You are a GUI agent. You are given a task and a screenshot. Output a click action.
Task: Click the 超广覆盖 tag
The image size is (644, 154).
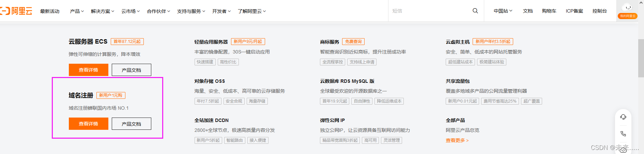(x=532, y=101)
